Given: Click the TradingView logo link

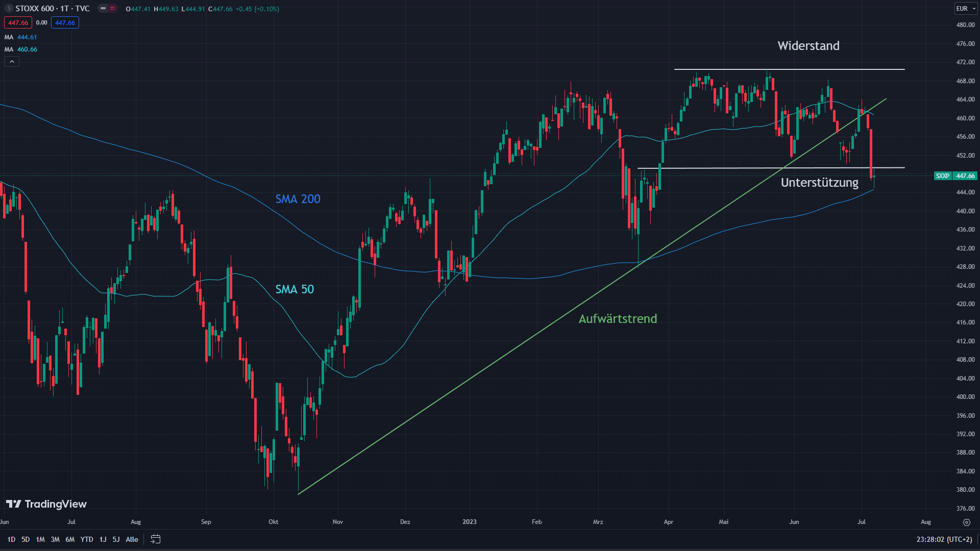Looking at the screenshot, I should (x=46, y=504).
